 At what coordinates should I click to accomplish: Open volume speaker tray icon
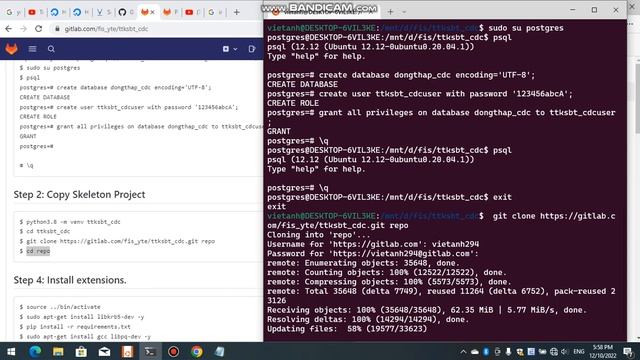(565, 351)
